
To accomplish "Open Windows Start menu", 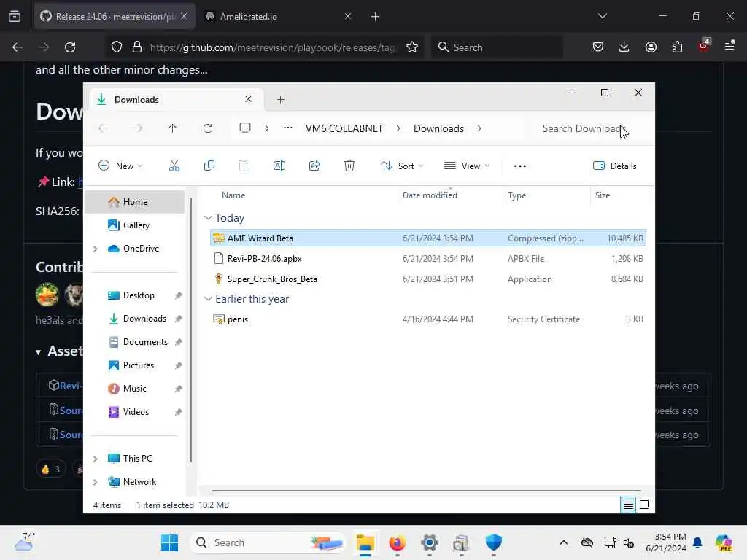I will click(169, 542).
